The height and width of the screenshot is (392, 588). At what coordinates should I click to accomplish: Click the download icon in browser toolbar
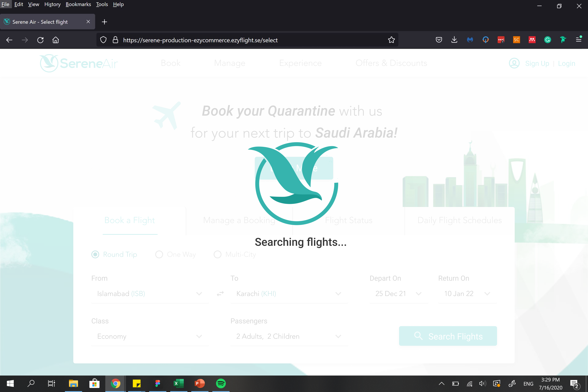tap(454, 40)
